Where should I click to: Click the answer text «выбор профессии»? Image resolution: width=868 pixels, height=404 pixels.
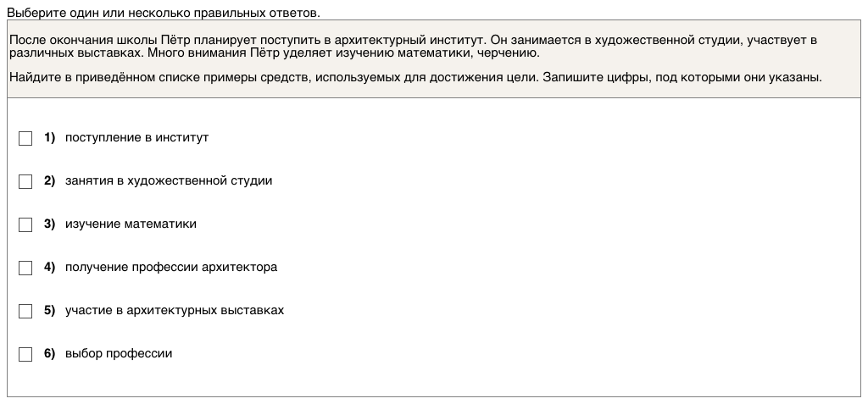[119, 353]
